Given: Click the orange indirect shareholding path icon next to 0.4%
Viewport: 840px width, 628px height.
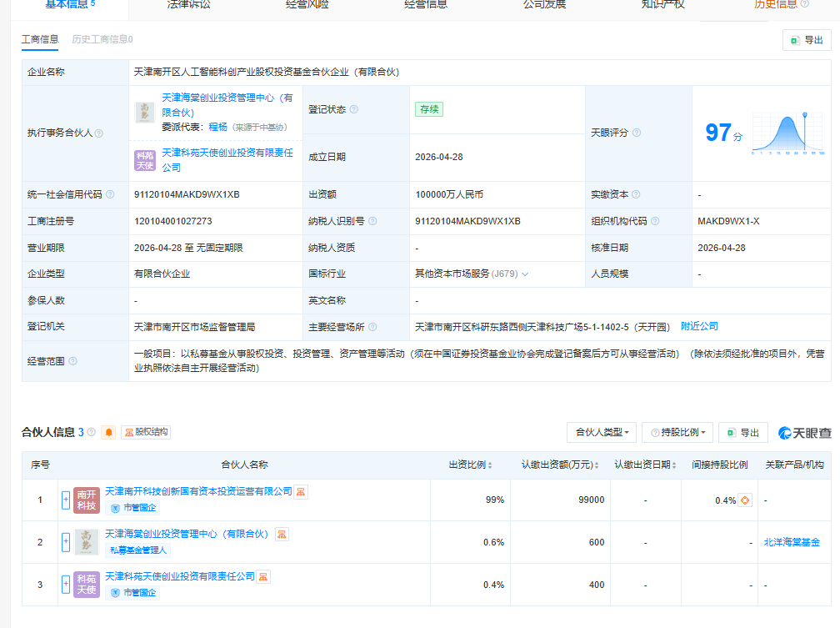Looking at the screenshot, I should tap(745, 500).
